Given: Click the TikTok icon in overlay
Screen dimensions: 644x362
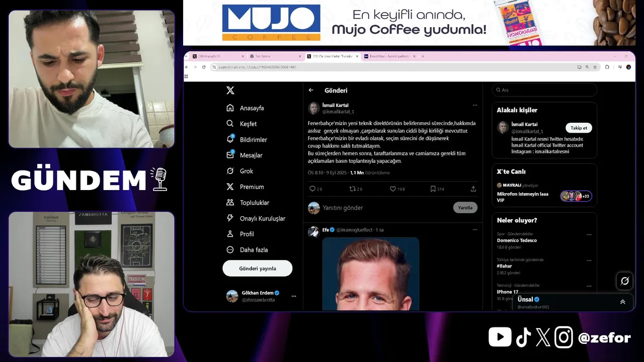Looking at the screenshot, I should (523, 337).
